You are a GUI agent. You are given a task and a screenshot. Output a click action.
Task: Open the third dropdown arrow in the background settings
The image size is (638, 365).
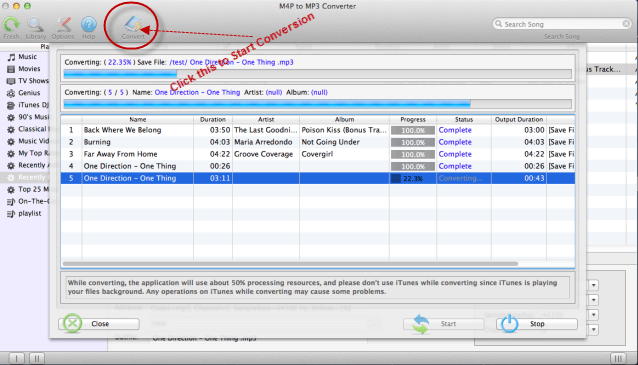593,315
